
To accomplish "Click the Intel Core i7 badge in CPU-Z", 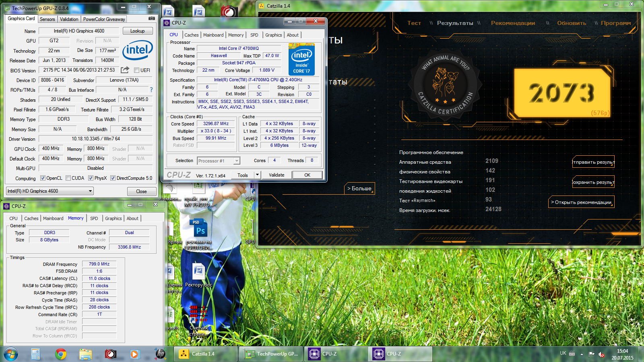I will 301,59.
